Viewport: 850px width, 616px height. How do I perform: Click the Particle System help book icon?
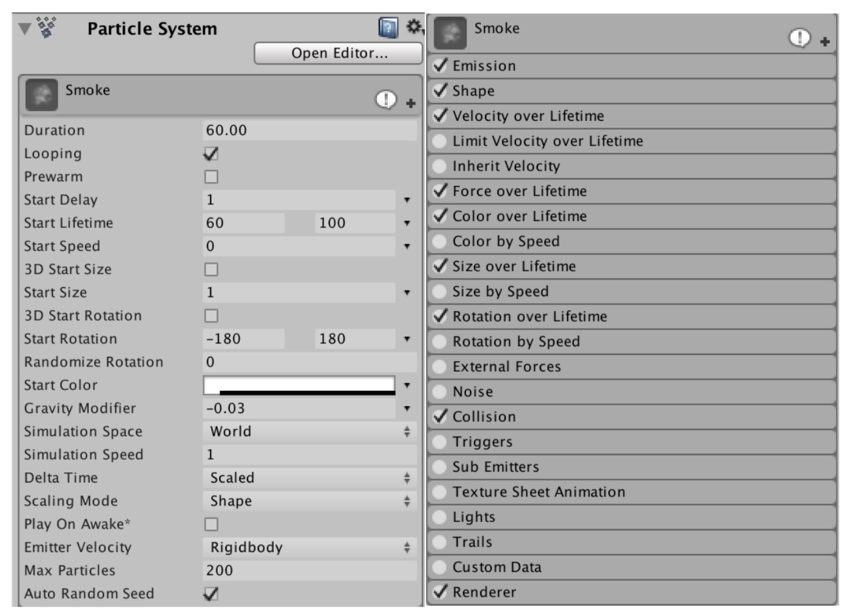click(388, 28)
